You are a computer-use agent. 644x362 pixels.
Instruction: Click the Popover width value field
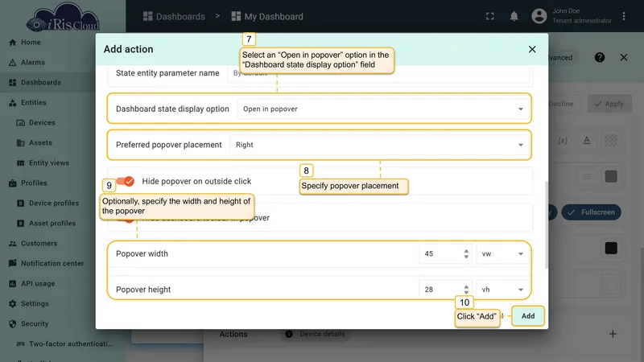441,253
